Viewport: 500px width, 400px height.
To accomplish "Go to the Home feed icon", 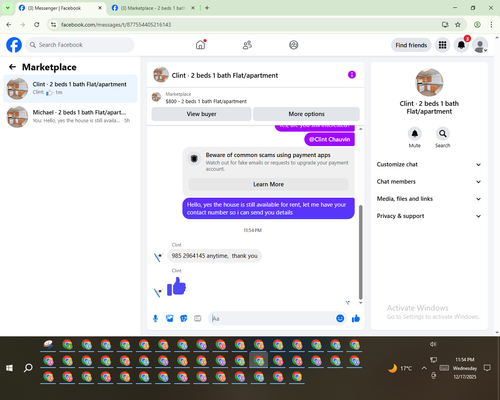I will (200, 45).
